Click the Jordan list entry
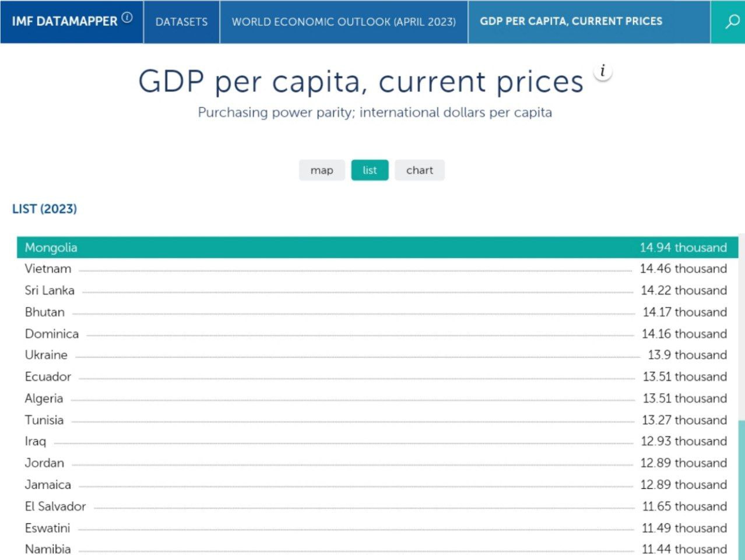 [44, 463]
